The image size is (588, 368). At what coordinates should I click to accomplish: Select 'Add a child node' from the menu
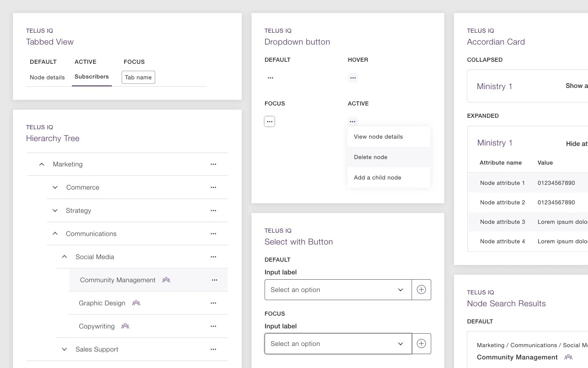[377, 177]
